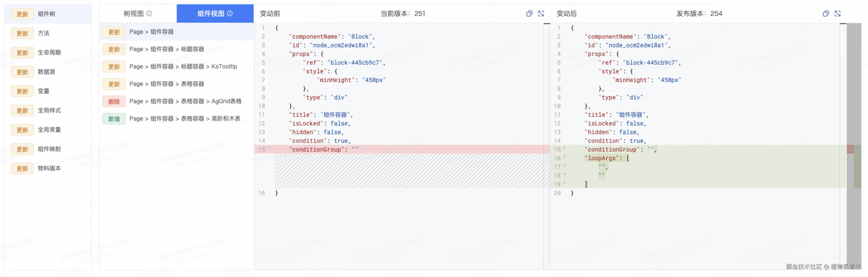The height and width of the screenshot is (277, 868).
Task: Open 生命周期 category in sidebar
Action: [x=49, y=53]
